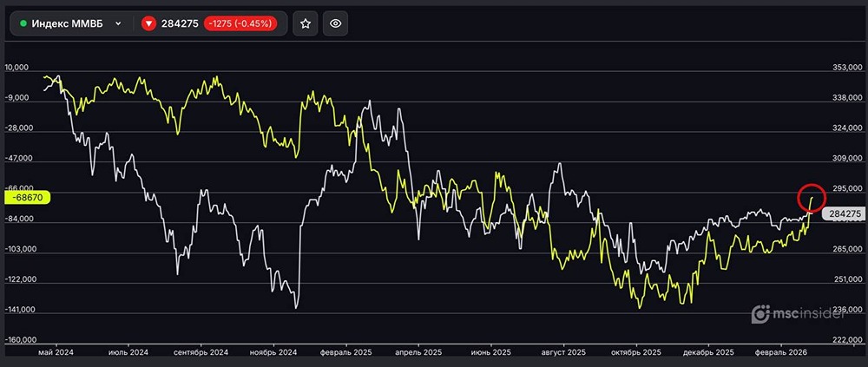
Task: Click the green status dot beside Индекс ММВБ
Action: (x=23, y=23)
